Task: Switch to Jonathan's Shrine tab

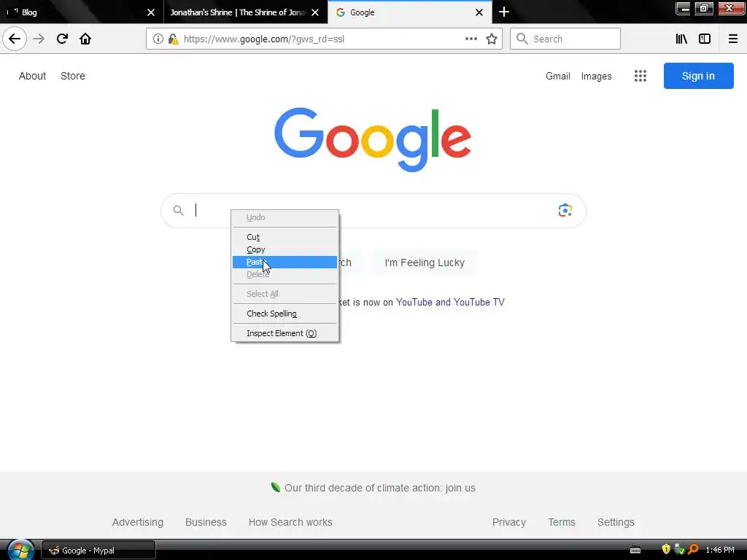Action: point(237,12)
